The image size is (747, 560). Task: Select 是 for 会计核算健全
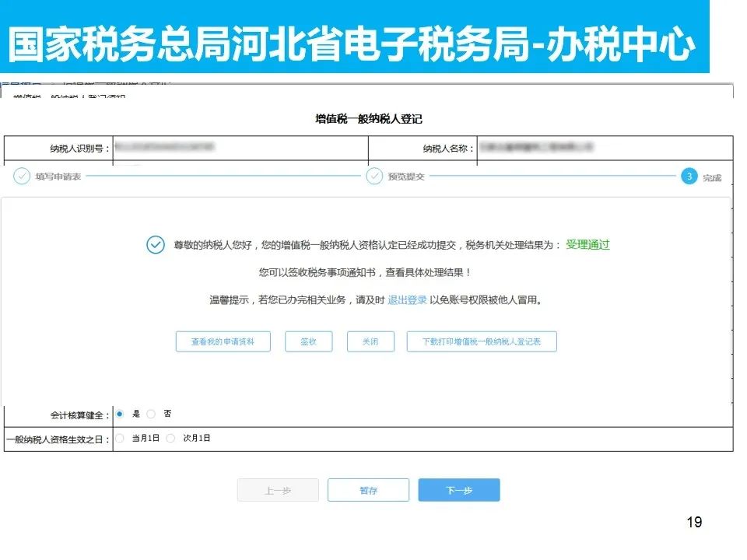pos(120,414)
